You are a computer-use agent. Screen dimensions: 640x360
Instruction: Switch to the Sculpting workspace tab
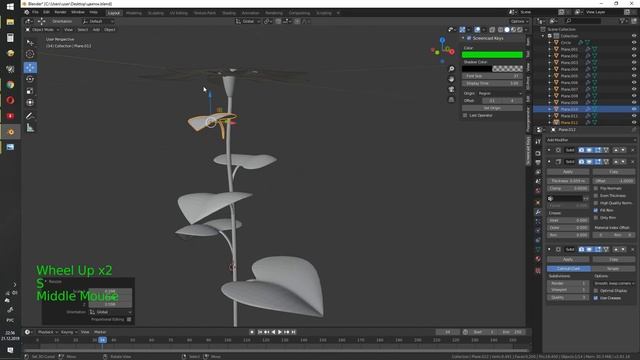pyautogui.click(x=156, y=13)
